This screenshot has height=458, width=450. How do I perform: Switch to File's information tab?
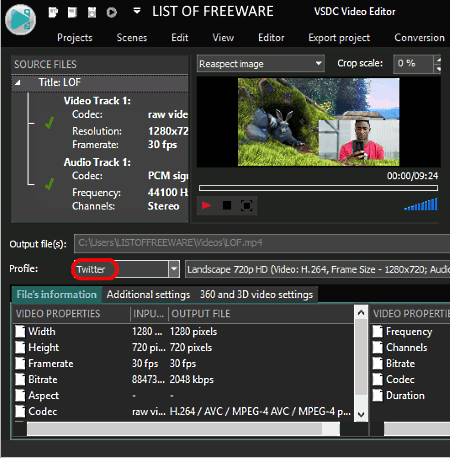coord(57,295)
